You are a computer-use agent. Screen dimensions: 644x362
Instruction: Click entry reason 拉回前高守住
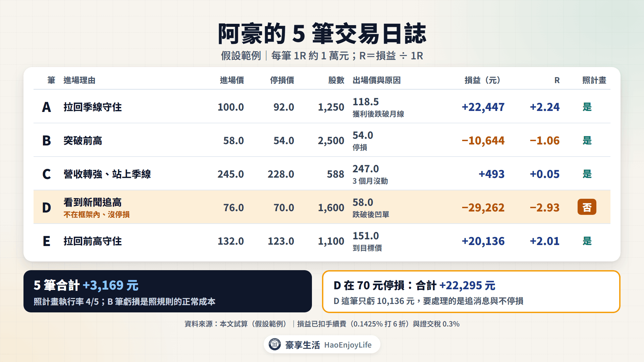93,241
